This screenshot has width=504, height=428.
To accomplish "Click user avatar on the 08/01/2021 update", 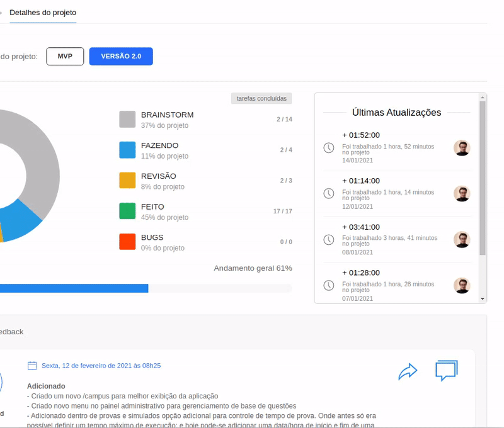I will (x=462, y=240).
